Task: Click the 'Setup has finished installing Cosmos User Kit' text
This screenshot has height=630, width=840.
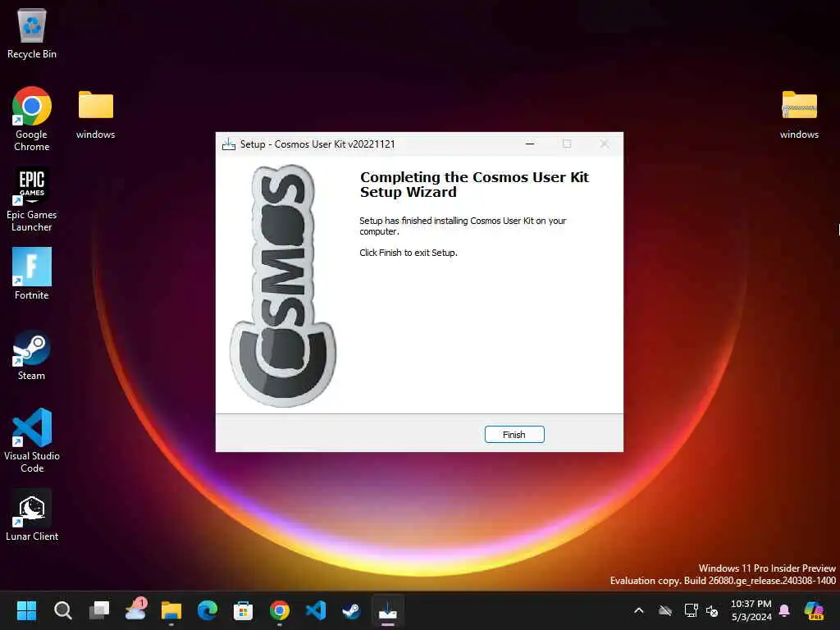Action: [x=463, y=226]
